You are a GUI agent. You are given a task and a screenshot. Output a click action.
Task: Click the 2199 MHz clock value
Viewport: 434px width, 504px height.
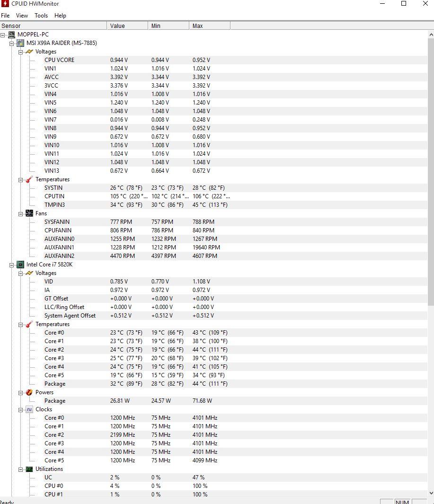pos(123,435)
